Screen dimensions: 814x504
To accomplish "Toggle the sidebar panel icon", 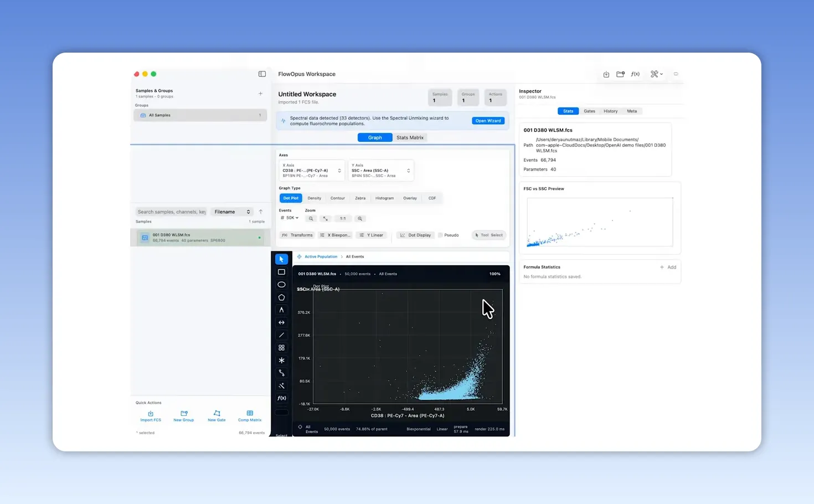I will point(262,74).
